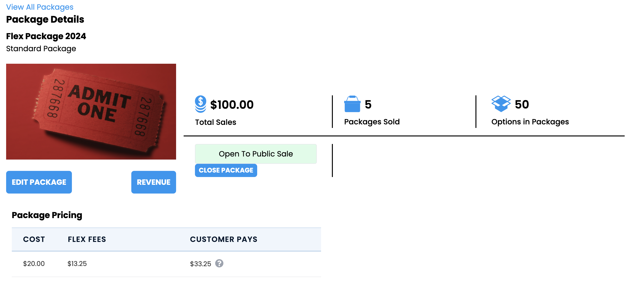Click the Packages Sold label
This screenshot has width=644, height=287.
tap(372, 122)
